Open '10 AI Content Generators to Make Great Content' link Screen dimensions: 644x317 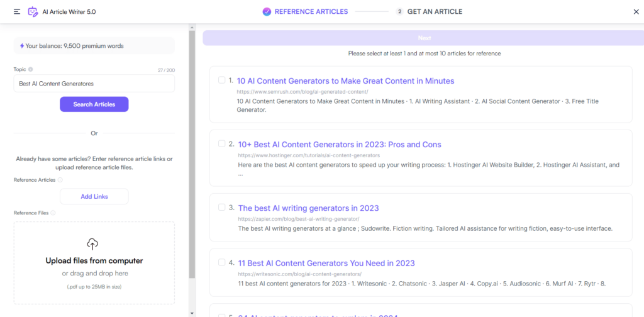tap(345, 81)
